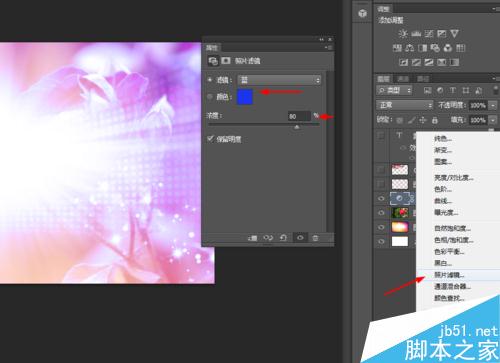This screenshot has width=500, height=363.
Task: Add a Brightness/Contrast adjustment from the sun icon
Action: click(403, 33)
